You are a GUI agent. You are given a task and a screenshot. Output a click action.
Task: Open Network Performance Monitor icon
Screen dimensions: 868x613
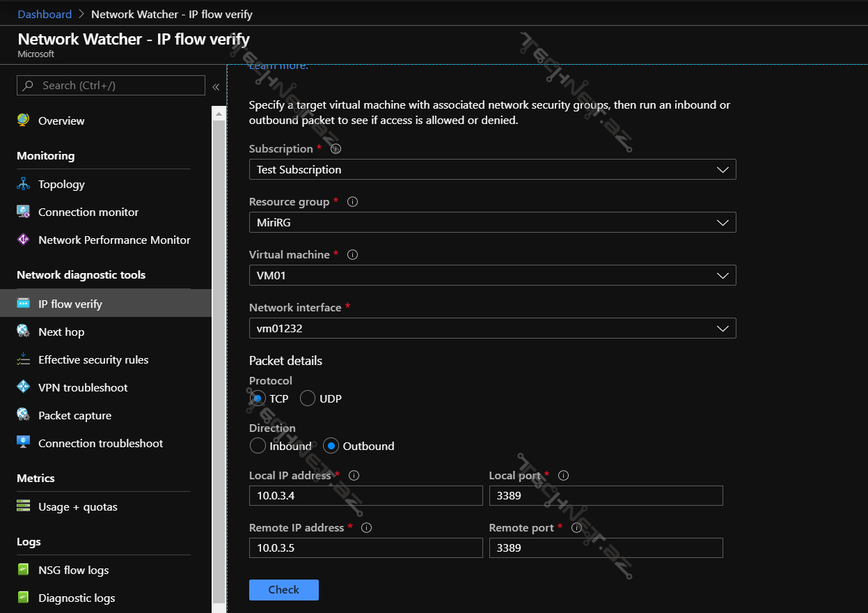[x=24, y=240]
